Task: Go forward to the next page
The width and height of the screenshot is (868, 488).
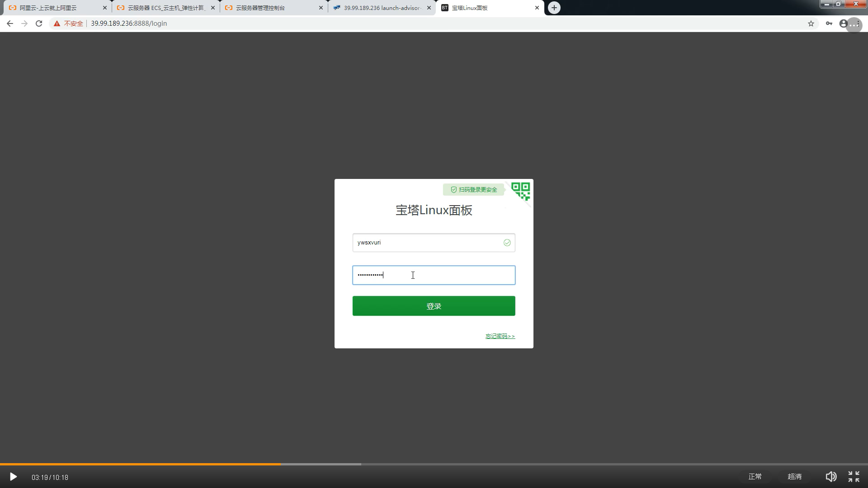Action: tap(24, 23)
